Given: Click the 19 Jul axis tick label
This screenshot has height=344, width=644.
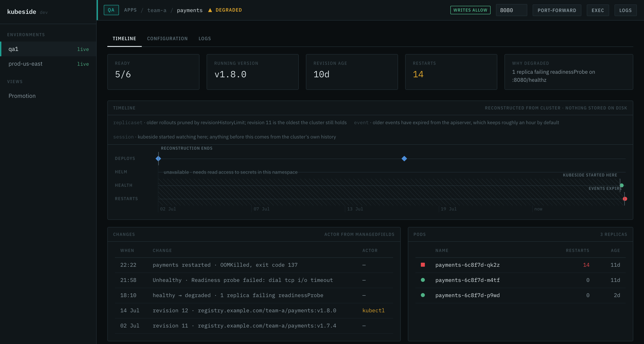Looking at the screenshot, I should point(449,209).
